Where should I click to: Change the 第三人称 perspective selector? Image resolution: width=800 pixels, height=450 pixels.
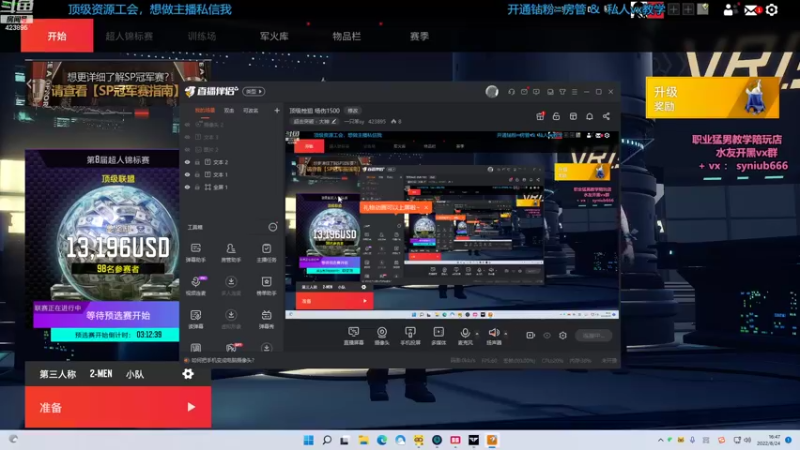click(58, 374)
